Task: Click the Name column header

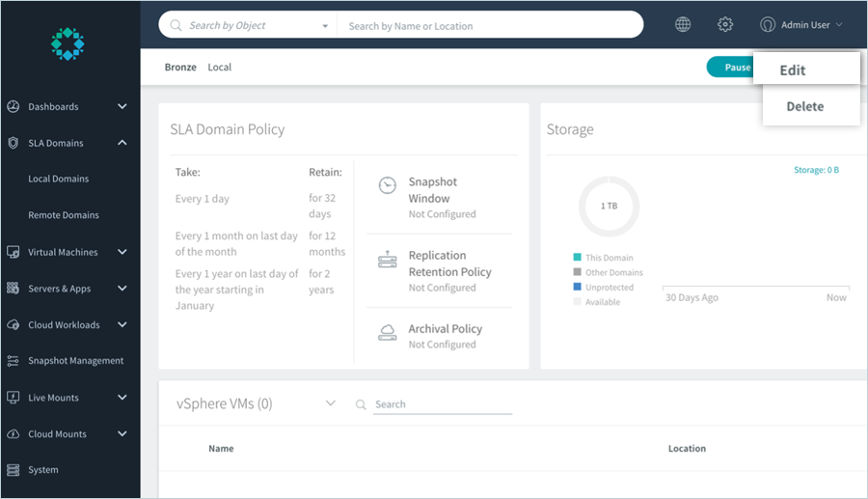Action: point(221,449)
